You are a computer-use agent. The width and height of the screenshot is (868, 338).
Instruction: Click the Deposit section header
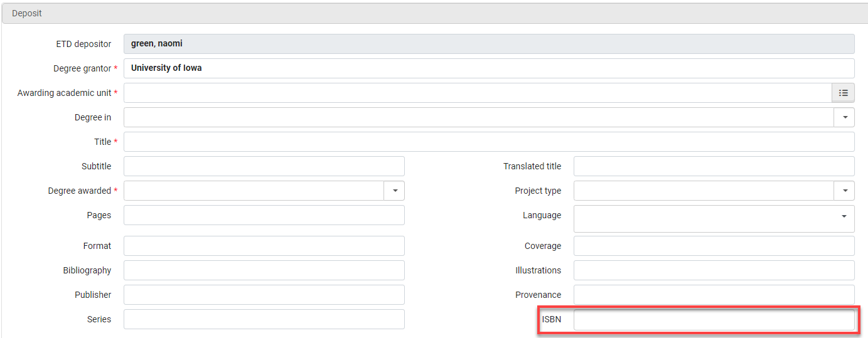coord(27,13)
